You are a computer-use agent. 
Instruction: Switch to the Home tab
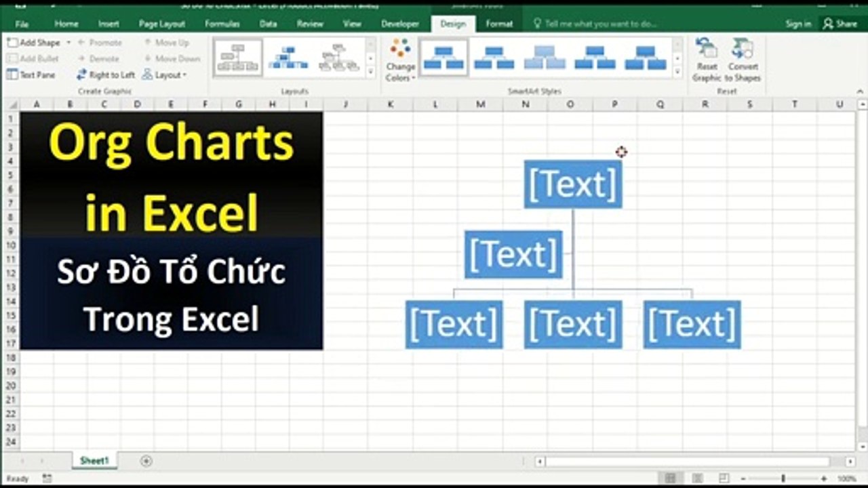(66, 24)
